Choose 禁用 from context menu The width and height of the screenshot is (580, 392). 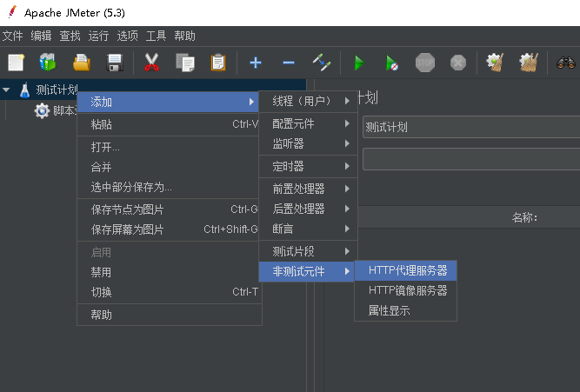[x=168, y=273]
